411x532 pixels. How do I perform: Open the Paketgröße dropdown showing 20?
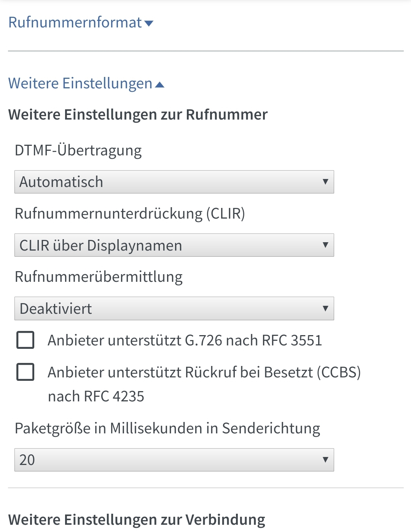(x=174, y=460)
